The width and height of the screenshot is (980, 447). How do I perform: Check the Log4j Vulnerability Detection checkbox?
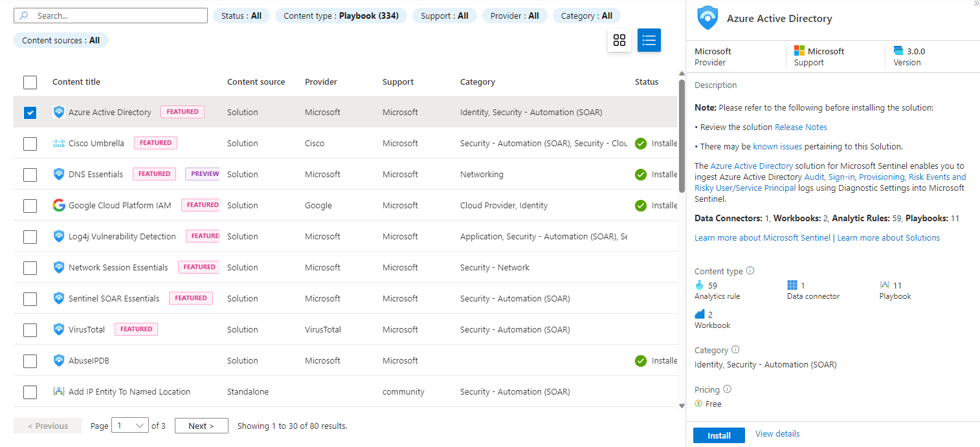tap(30, 237)
